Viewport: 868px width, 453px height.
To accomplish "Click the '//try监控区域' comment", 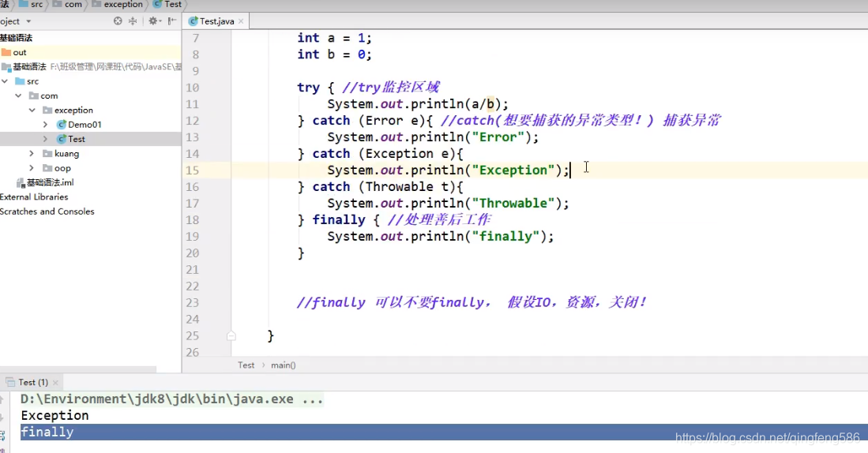I will coord(390,88).
